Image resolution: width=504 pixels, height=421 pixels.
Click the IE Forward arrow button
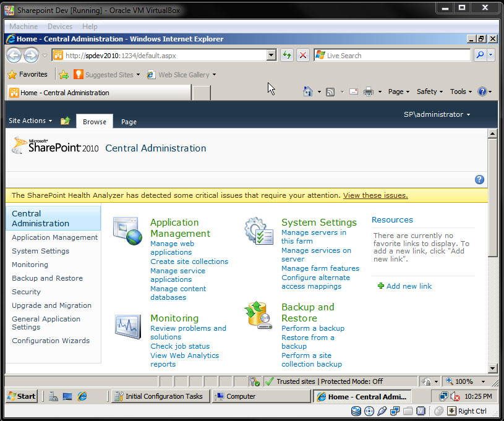(31, 56)
